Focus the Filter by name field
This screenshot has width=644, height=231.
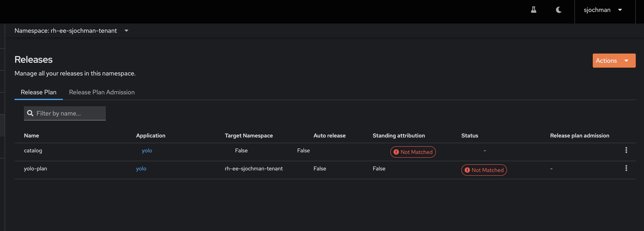pyautogui.click(x=70, y=113)
